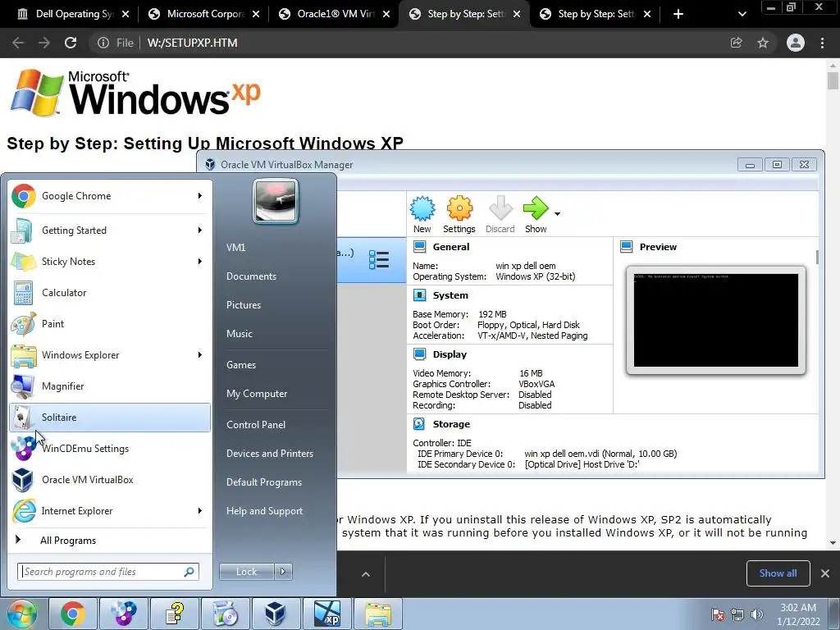This screenshot has width=840, height=630.
Task: Click the Windows Start orb
Action: pos(22,614)
